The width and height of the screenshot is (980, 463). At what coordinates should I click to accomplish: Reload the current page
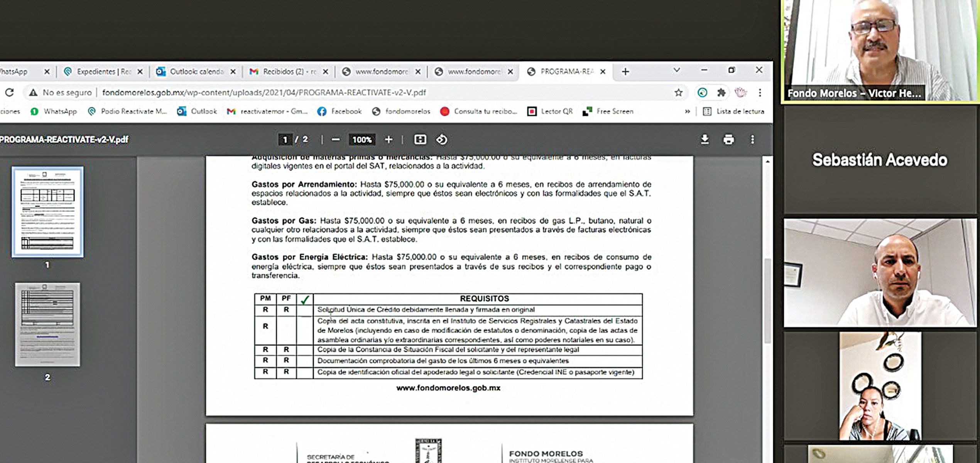(10, 93)
